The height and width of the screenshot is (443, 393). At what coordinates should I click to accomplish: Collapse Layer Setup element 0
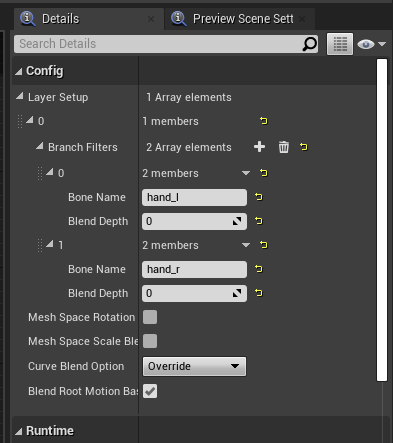click(30, 120)
